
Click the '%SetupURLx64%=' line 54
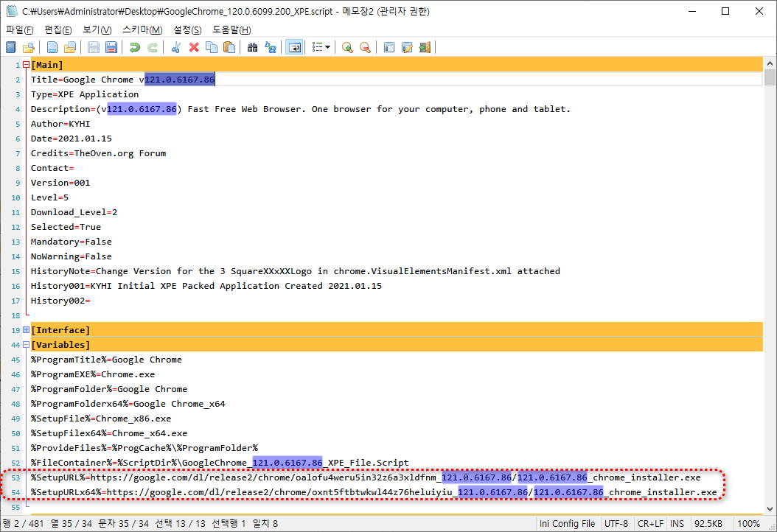coord(374,492)
